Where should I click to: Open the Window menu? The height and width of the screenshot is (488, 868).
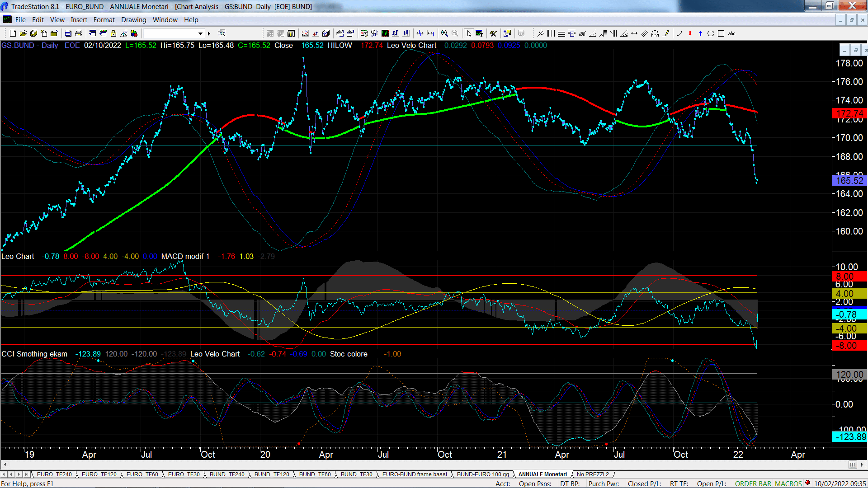[x=165, y=20]
